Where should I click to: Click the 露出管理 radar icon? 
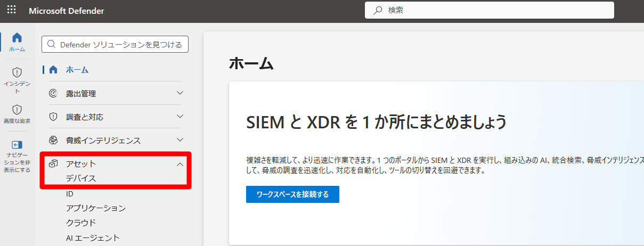53,93
